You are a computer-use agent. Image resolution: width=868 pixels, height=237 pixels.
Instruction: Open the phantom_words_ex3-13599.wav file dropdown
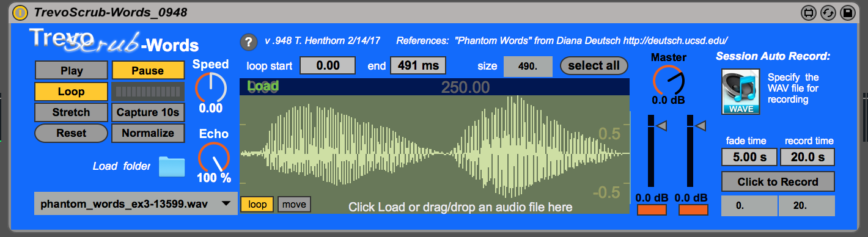[x=136, y=203]
